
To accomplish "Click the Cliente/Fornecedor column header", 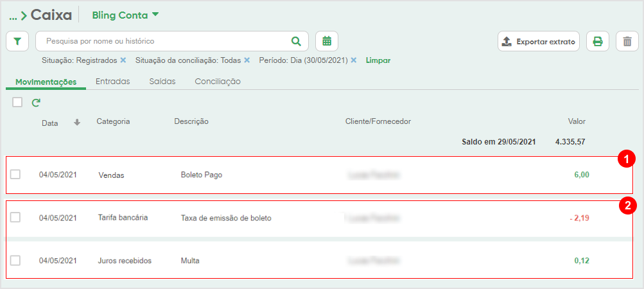I will 378,121.
